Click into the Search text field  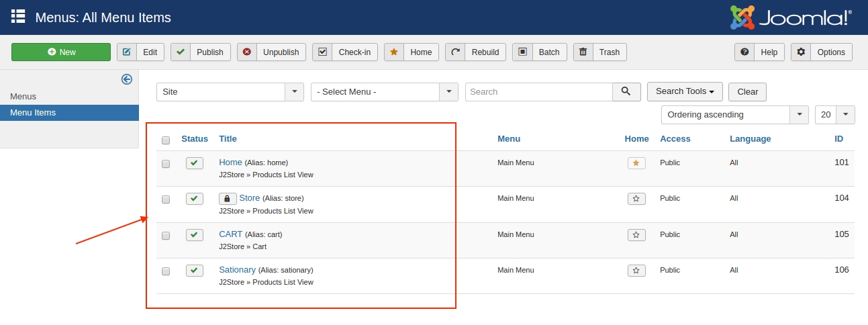click(x=538, y=92)
